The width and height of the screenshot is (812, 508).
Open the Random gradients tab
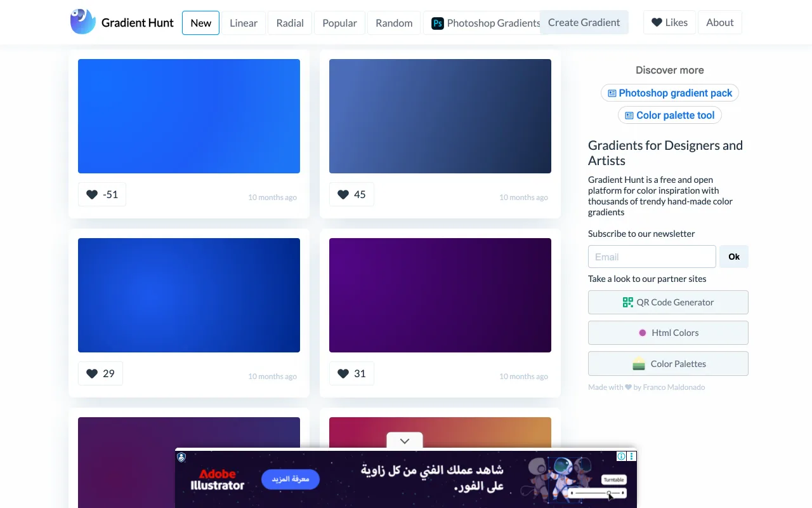394,23
